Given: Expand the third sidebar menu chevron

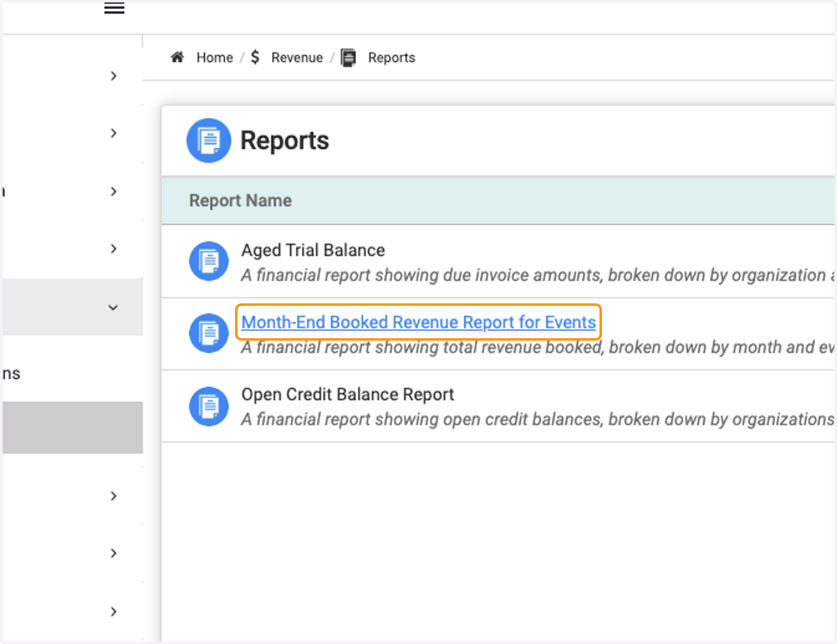Looking at the screenshot, I should 114,192.
